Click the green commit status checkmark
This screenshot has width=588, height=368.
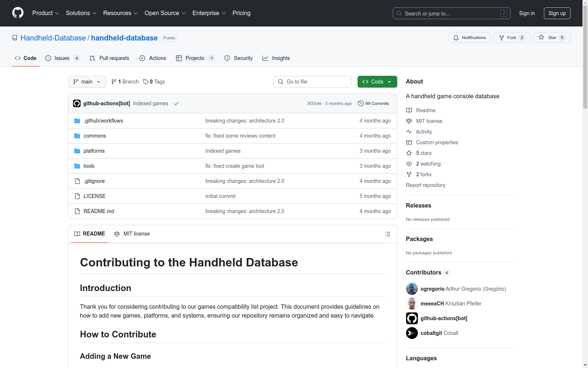(x=176, y=103)
